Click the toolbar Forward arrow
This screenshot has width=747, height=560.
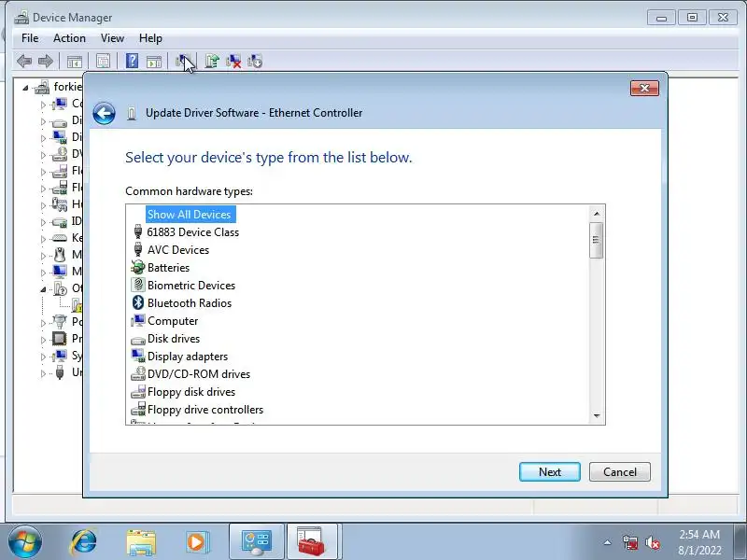45,61
